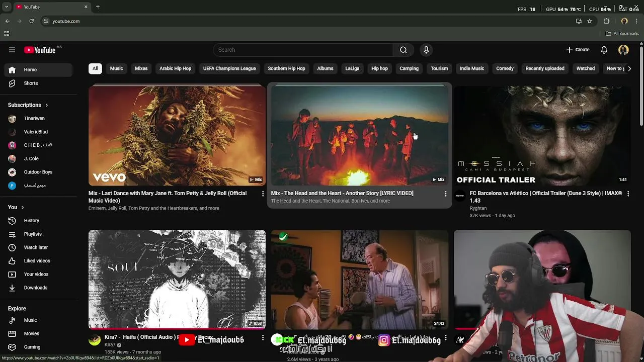
Task: Open the Outdoor Boys subscription channel
Action: pyautogui.click(x=39, y=172)
